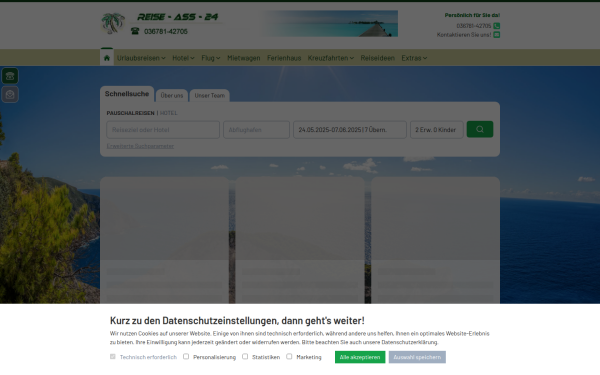Screen dimensions: 600x375
Task: Click the Abflughafen input field
Action: [256, 130]
